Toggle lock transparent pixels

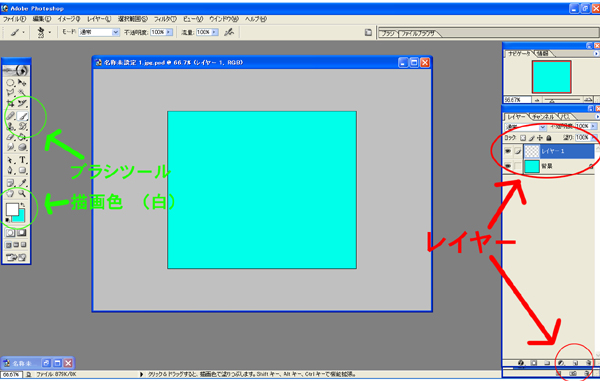coord(523,138)
